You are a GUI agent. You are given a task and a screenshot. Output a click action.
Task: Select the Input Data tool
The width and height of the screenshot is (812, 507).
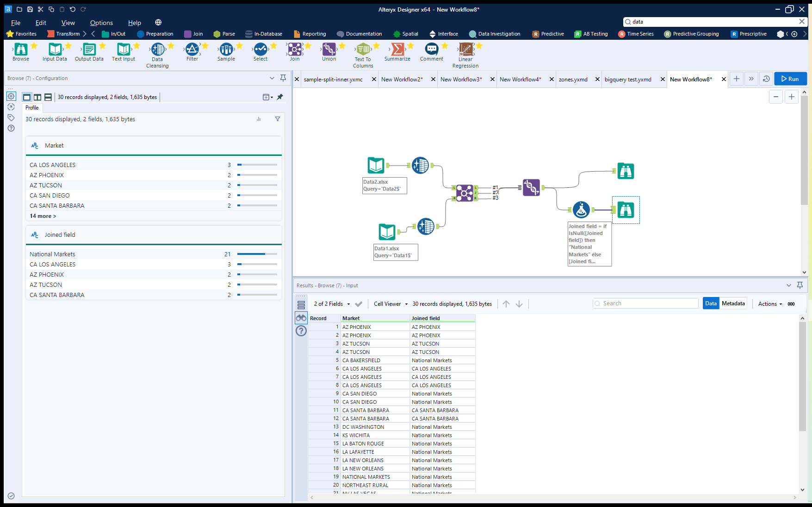coord(54,50)
